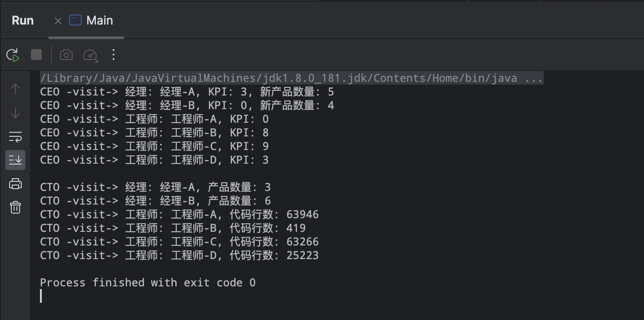Open the vertical three-dot more options menu
Screen dimensions: 644x320
pos(114,55)
